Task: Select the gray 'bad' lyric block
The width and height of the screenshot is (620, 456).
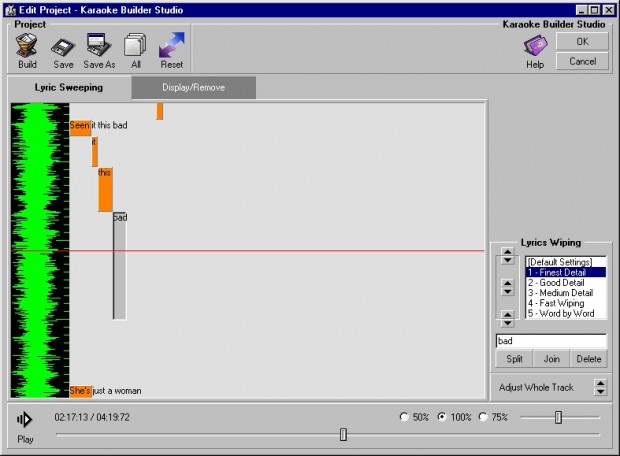Action: pos(120,266)
